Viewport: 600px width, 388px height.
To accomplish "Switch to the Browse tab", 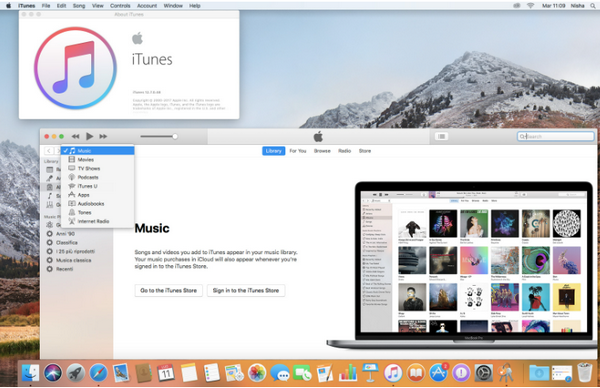I will pos(322,151).
